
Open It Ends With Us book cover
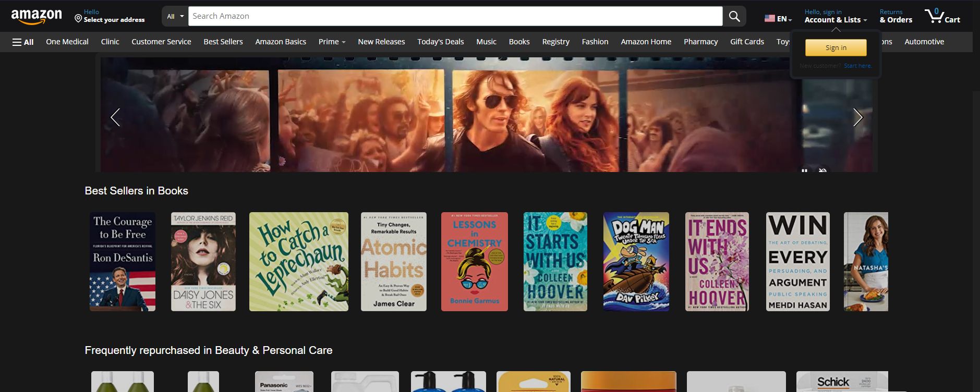click(717, 262)
